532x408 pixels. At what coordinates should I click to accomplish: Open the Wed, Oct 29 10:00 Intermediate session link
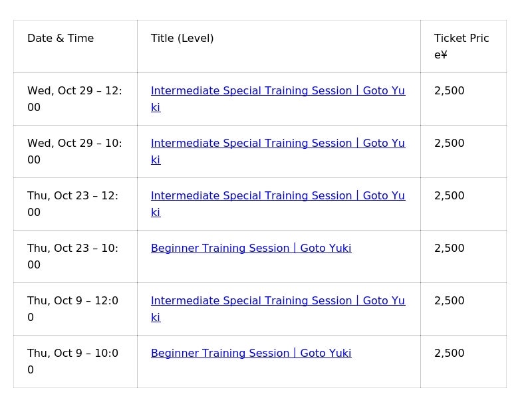click(x=277, y=144)
